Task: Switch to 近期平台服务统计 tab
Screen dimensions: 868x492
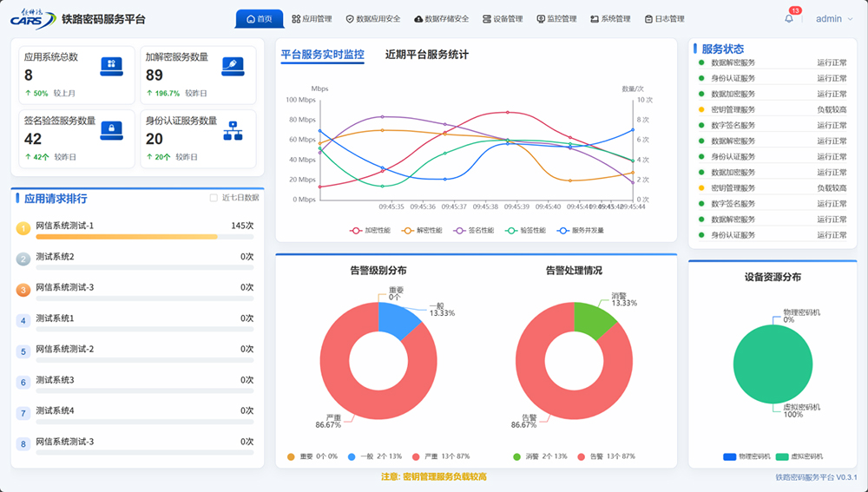Action: pos(426,55)
